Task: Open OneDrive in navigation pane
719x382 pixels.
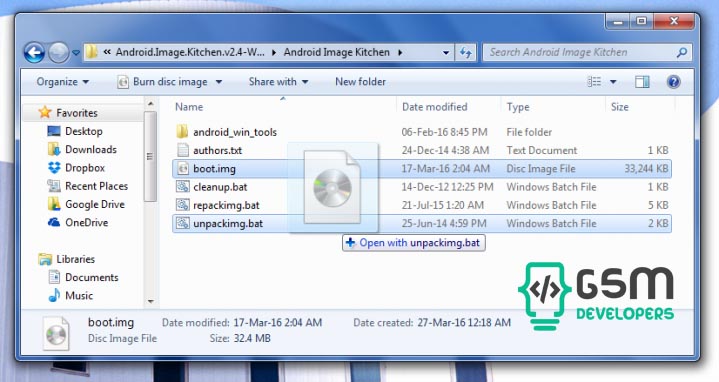Action: coord(87,222)
